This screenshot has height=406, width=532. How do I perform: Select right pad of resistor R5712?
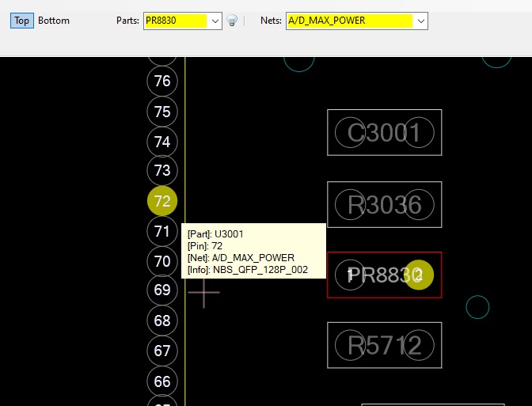(x=419, y=345)
